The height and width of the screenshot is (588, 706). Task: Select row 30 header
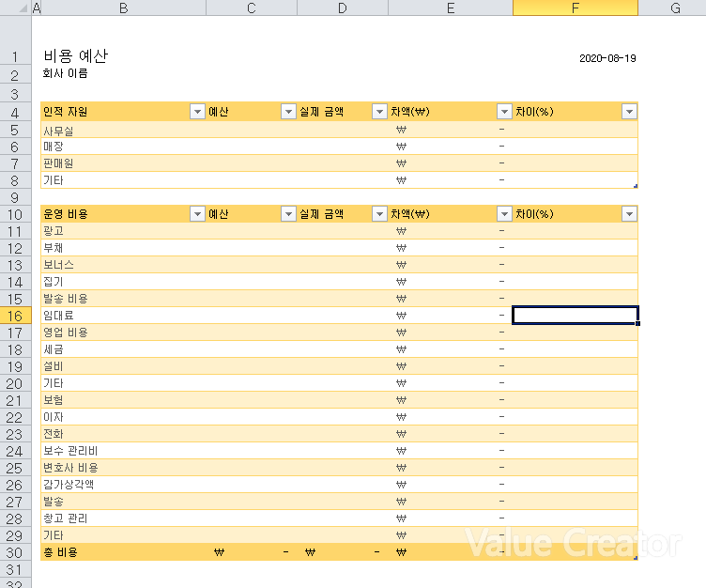[x=15, y=552]
